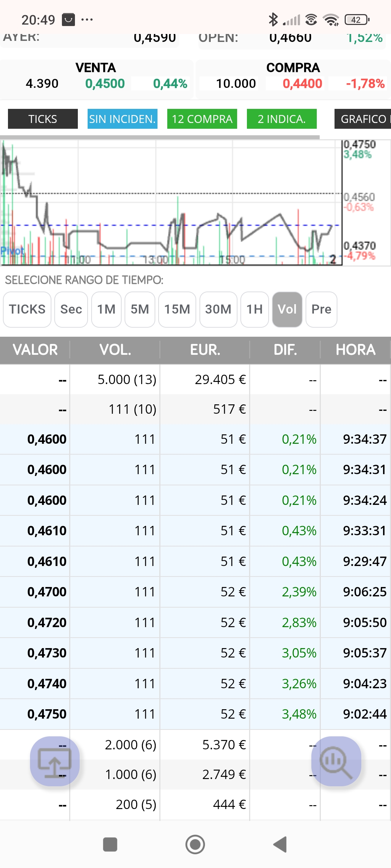
Task: Sort by EUR. column header
Action: point(205,350)
